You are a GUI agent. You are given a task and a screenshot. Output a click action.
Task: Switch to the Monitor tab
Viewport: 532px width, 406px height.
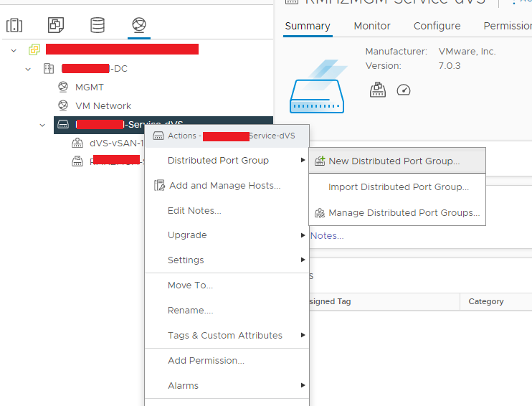tap(372, 26)
